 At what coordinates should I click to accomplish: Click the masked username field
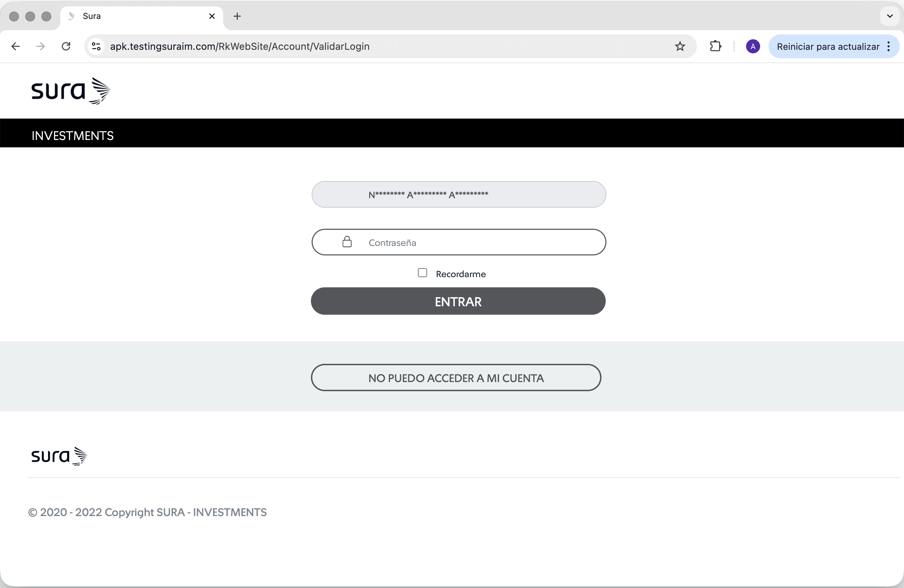(458, 194)
